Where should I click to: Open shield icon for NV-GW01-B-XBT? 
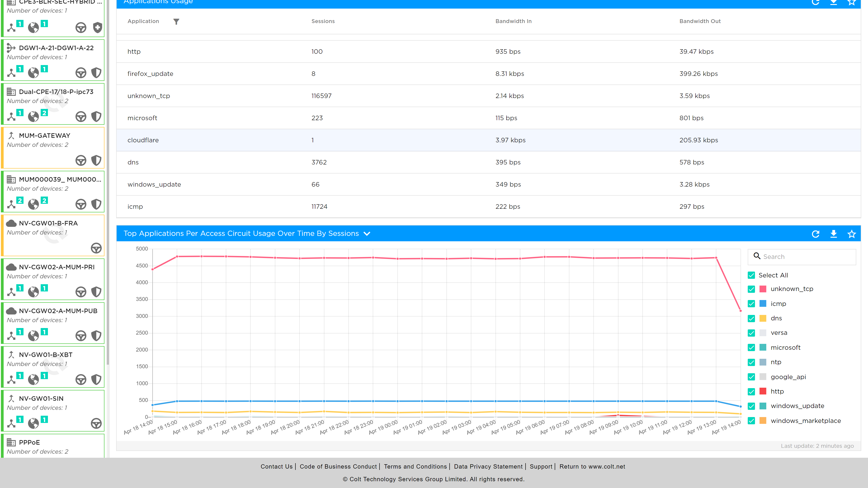click(96, 380)
